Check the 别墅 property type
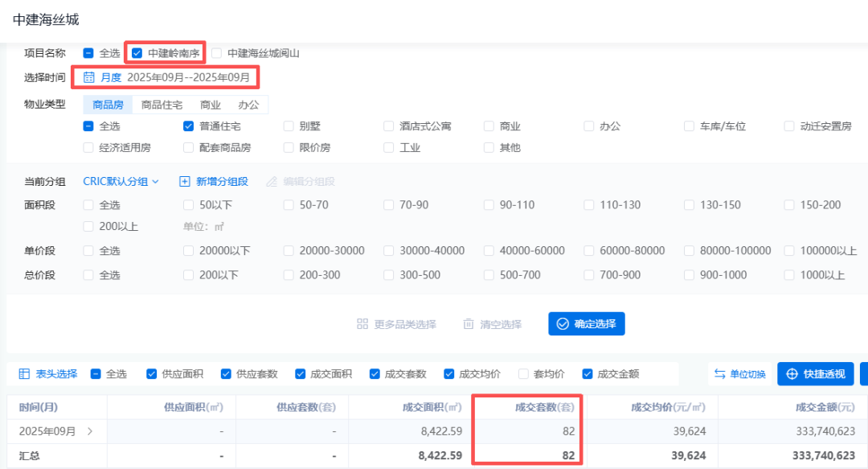 point(289,126)
